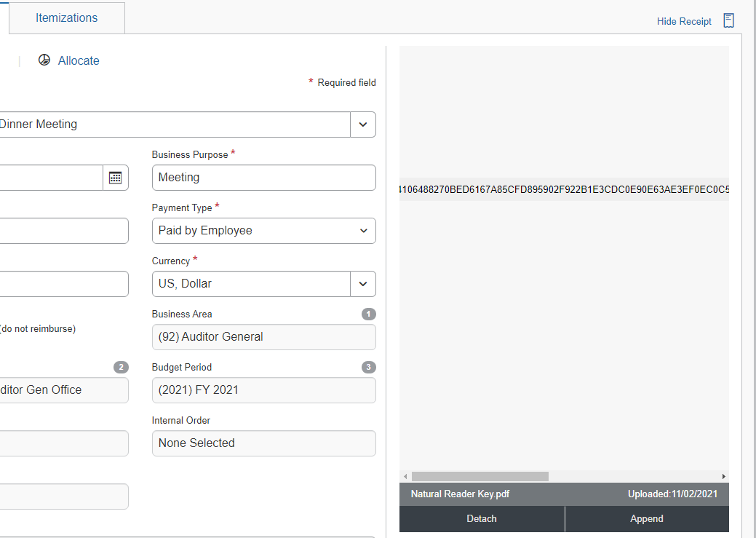Click the Budget Period field
756x538 pixels.
point(263,390)
